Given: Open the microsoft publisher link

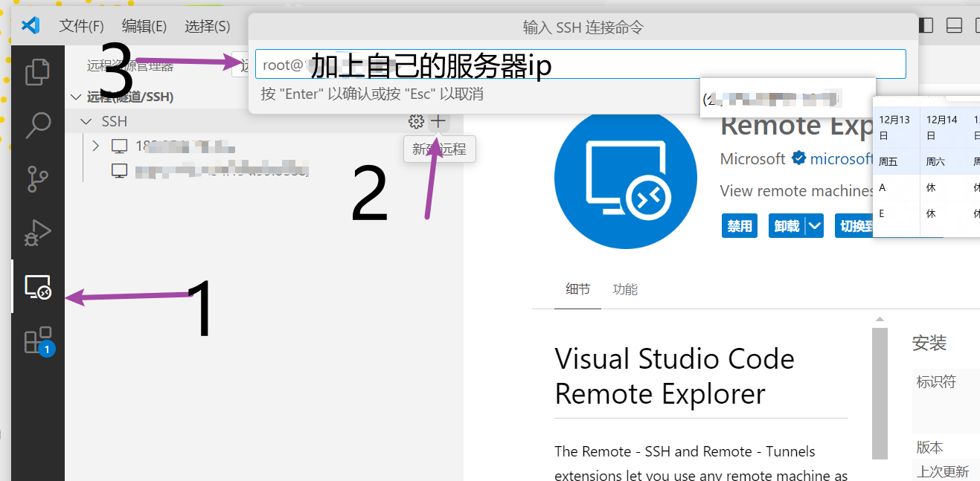Looking at the screenshot, I should (x=842, y=158).
